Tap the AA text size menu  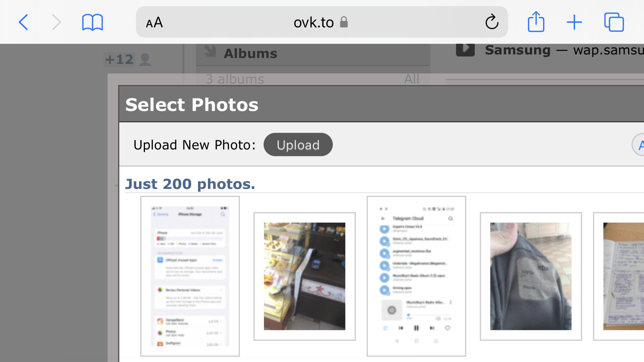pos(154,22)
